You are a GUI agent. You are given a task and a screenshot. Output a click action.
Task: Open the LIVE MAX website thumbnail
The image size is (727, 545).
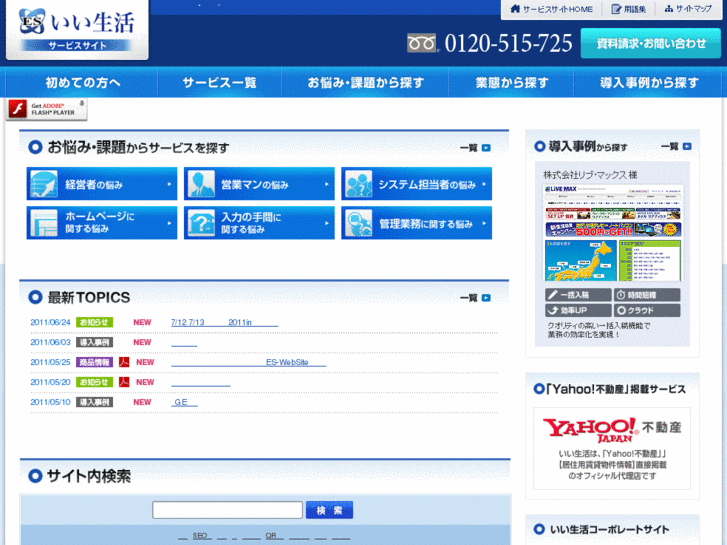pos(612,233)
